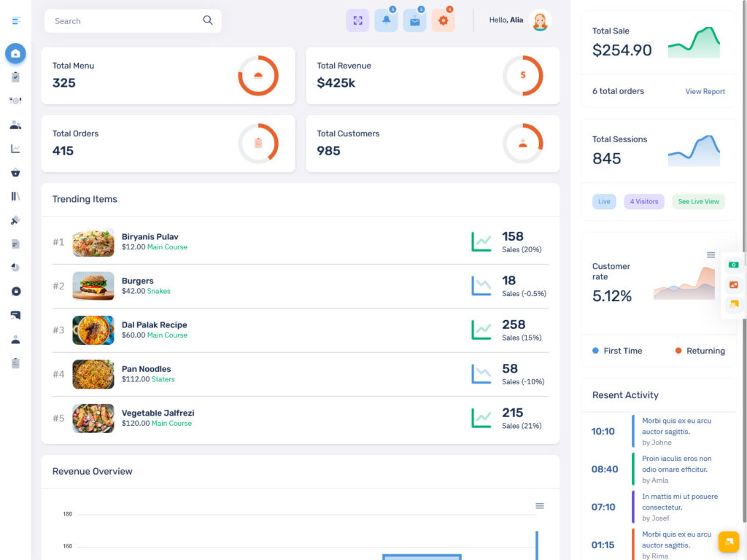Open the Dashboard home icon in the sidebar
This screenshot has height=560, width=747.
pos(15,53)
